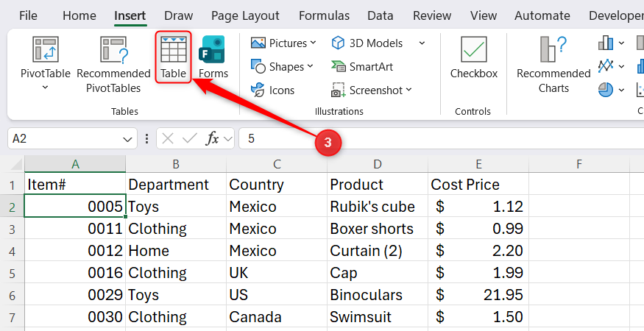Viewport: 644px width, 331px height.
Task: Switch to the Home tab
Action: pos(79,15)
